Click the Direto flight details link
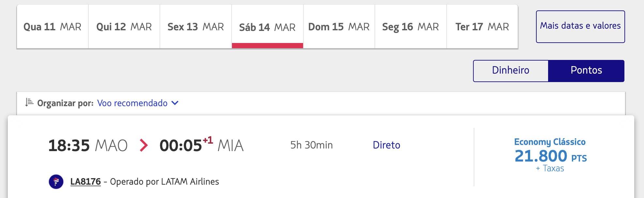The image size is (644, 198). (x=387, y=145)
